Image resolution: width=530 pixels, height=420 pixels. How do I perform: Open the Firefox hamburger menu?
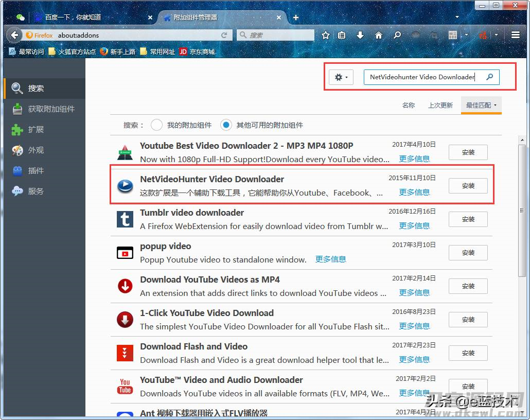[516, 35]
